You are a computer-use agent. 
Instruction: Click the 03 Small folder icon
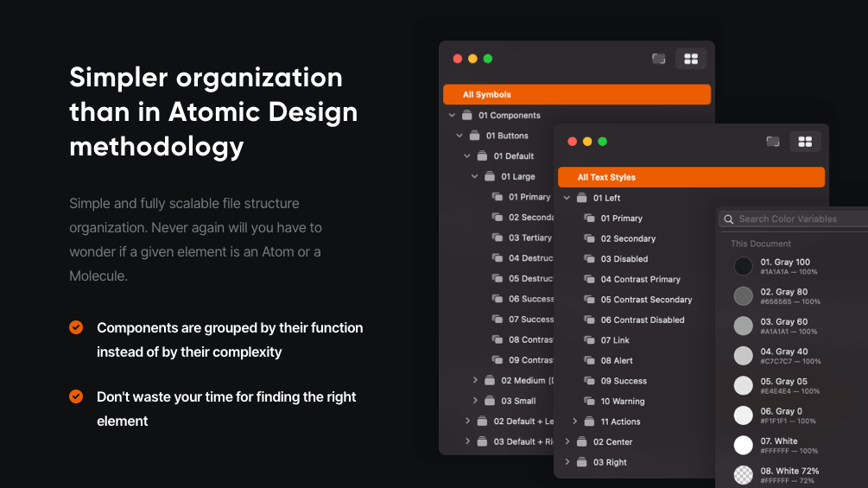[490, 401]
